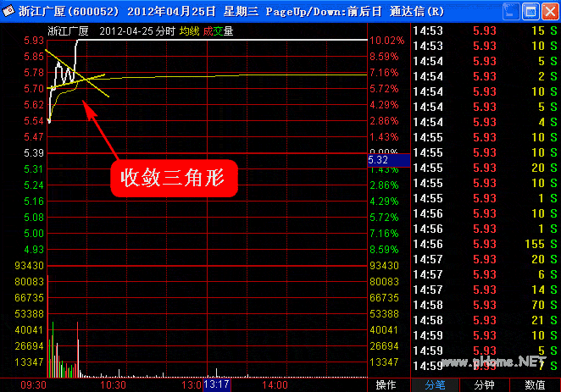
Task: Select the 14:57 tick row with volume 20
Action: click(x=486, y=259)
